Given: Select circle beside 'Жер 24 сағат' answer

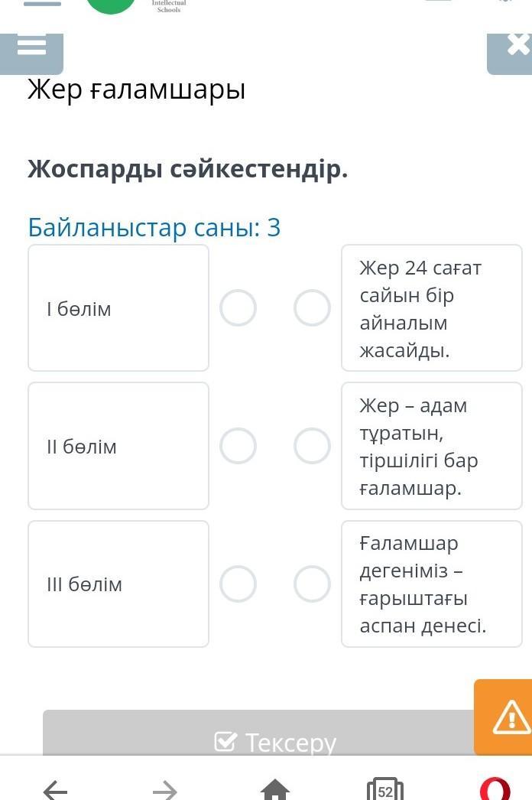Looking at the screenshot, I should 312,308.
